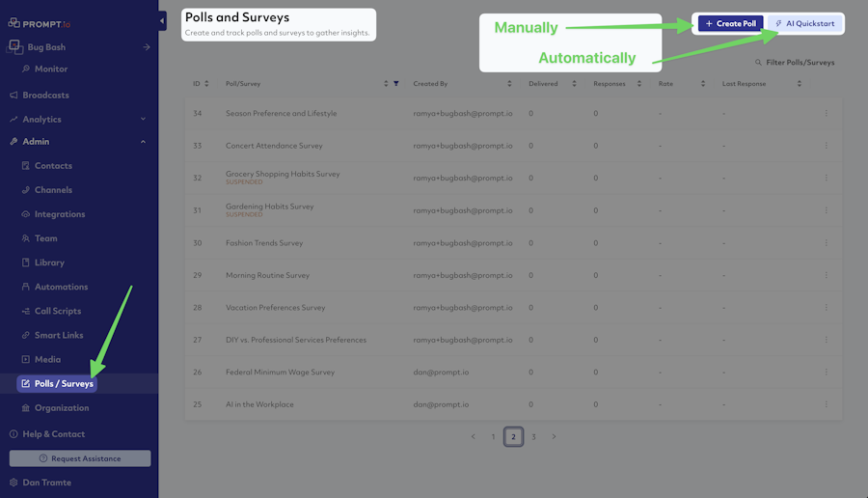Click the Request Assistance button
This screenshot has width=868, height=498.
click(x=80, y=458)
